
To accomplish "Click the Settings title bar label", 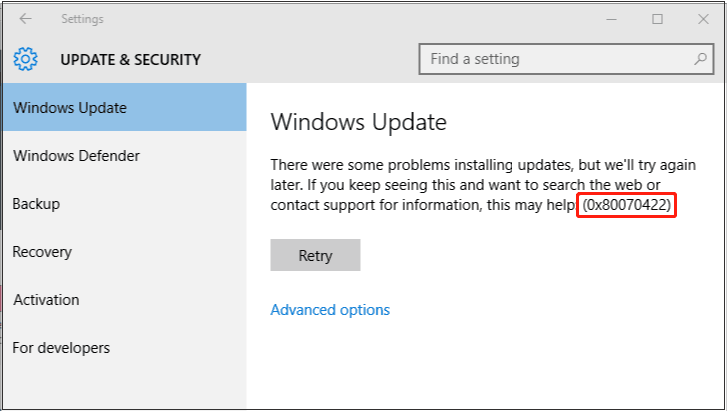I will (82, 19).
